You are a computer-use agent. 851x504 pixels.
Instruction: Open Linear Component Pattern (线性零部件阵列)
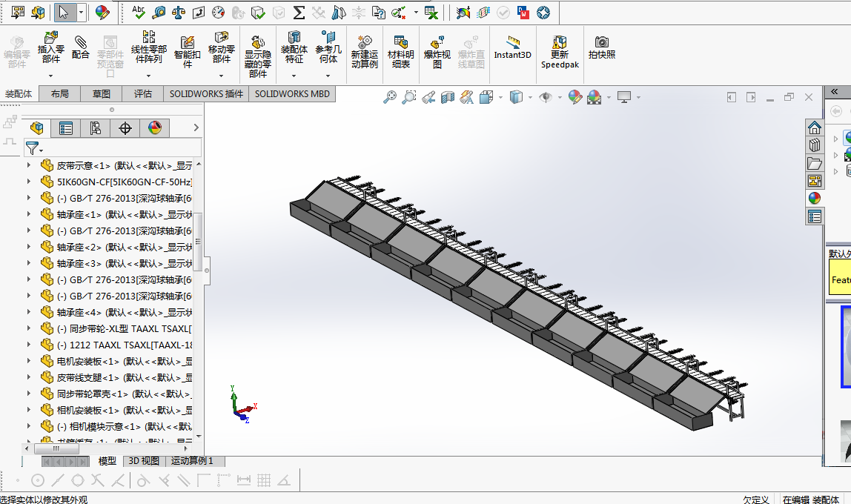coord(149,47)
